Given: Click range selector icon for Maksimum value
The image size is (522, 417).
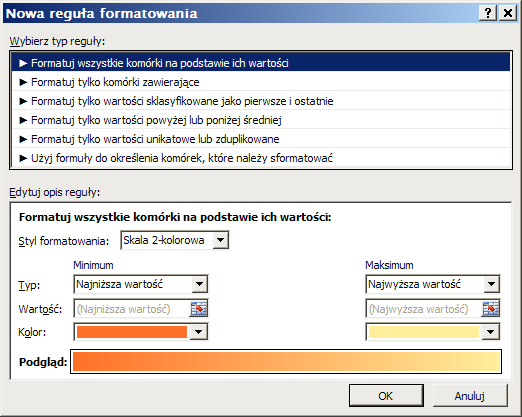Looking at the screenshot, I should point(491,309).
